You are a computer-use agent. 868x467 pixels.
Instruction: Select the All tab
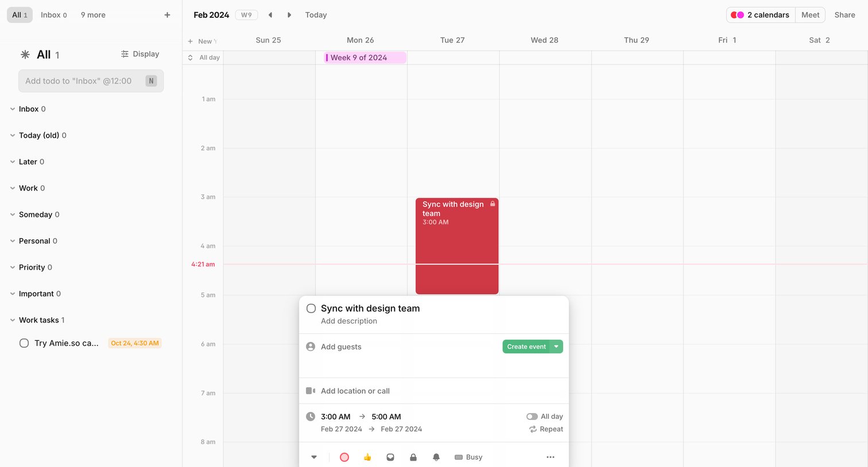tap(20, 15)
